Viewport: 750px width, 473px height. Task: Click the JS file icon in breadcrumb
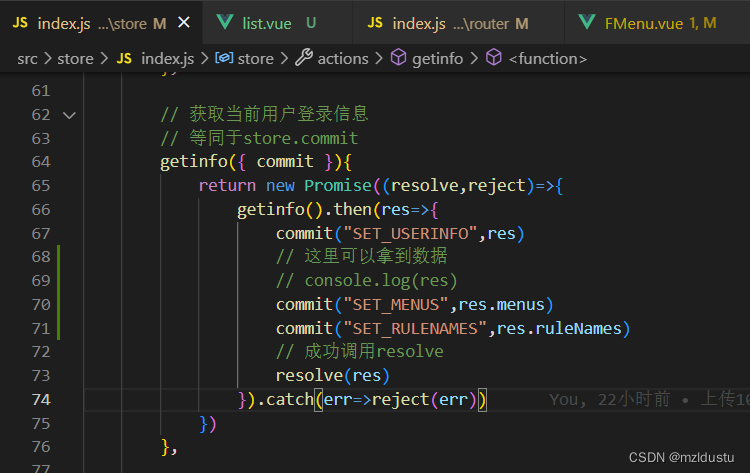pos(124,59)
